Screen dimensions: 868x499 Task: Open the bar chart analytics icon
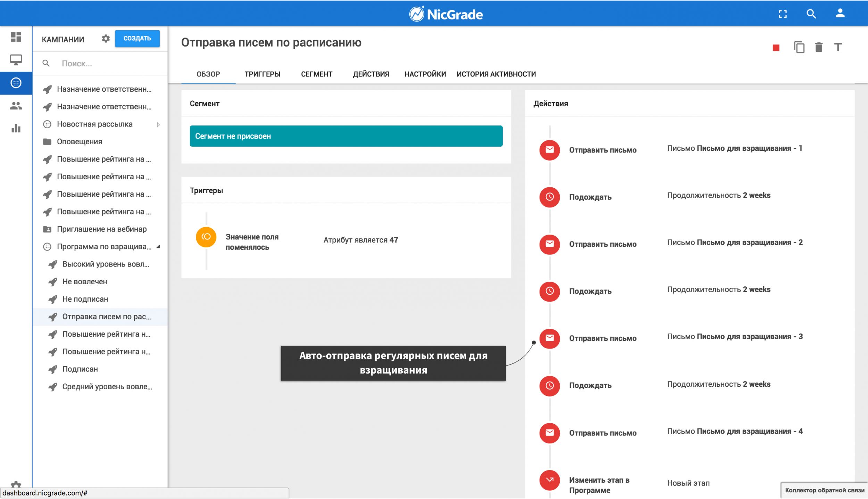coord(16,128)
